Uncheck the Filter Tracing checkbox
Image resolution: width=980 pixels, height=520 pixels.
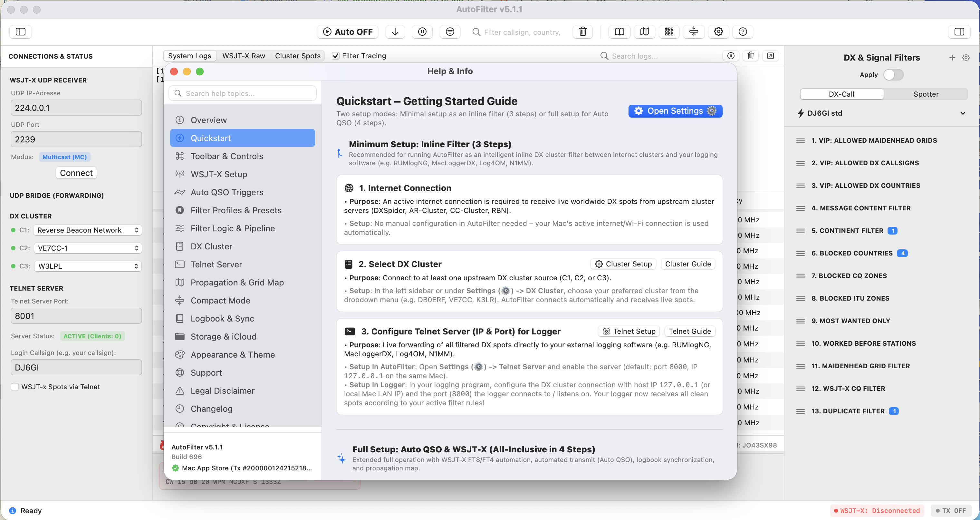click(x=336, y=56)
